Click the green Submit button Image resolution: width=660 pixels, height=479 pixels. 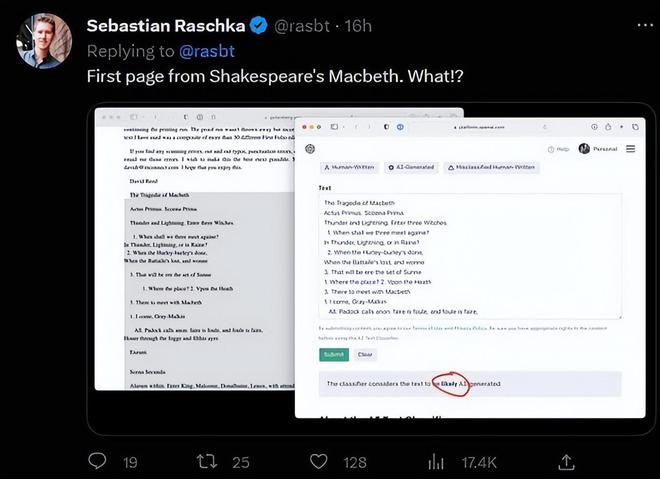pos(334,354)
